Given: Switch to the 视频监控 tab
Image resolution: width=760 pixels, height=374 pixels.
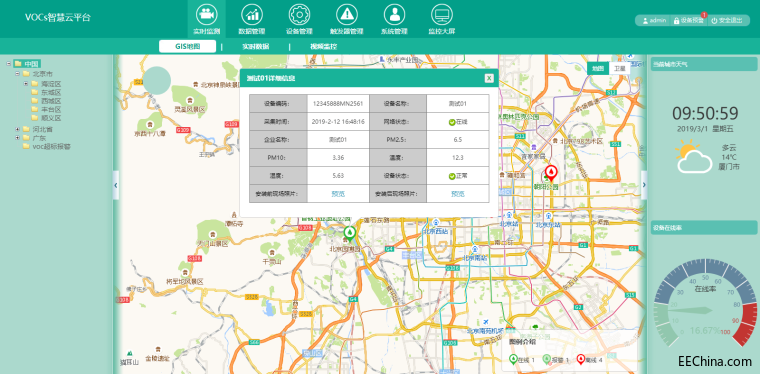Looking at the screenshot, I should pyautogui.click(x=323, y=47).
